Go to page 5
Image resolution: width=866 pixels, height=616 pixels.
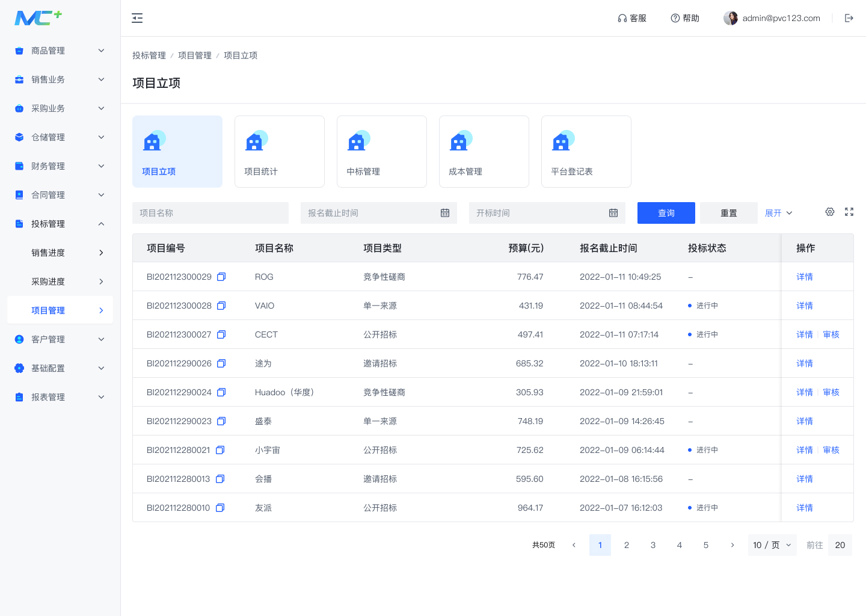706,545
